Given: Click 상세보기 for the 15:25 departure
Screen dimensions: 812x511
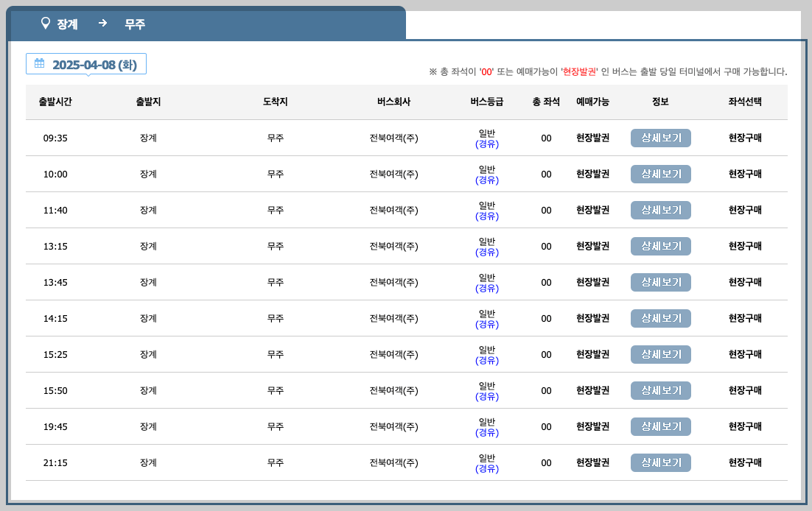Looking at the screenshot, I should pyautogui.click(x=660, y=354).
